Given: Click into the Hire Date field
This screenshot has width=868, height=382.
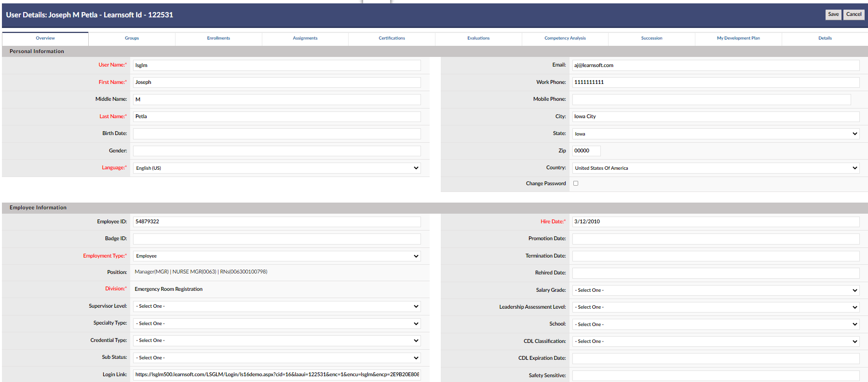Looking at the screenshot, I should point(716,222).
